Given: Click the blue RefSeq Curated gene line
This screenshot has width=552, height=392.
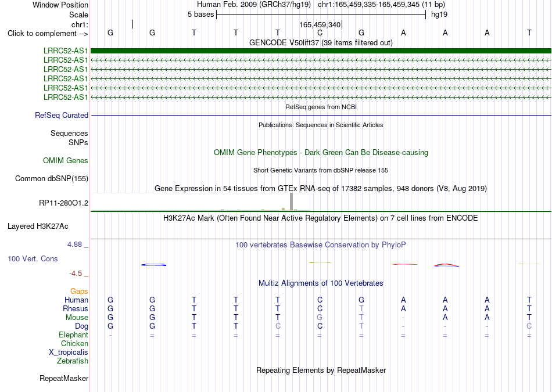Looking at the screenshot, I should 321,115.
